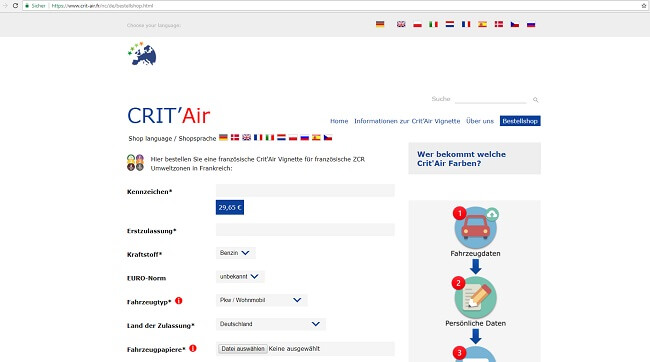
Task: Set shop language to Danish flag
Action: (235, 137)
